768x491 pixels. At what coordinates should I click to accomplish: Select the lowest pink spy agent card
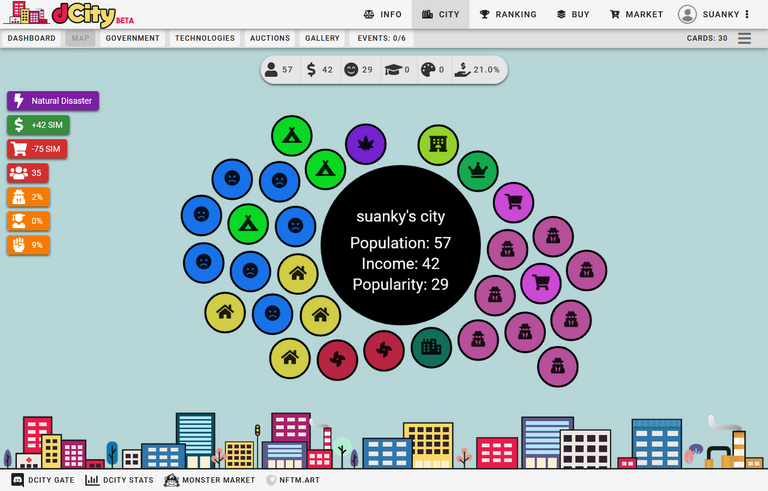(x=558, y=367)
